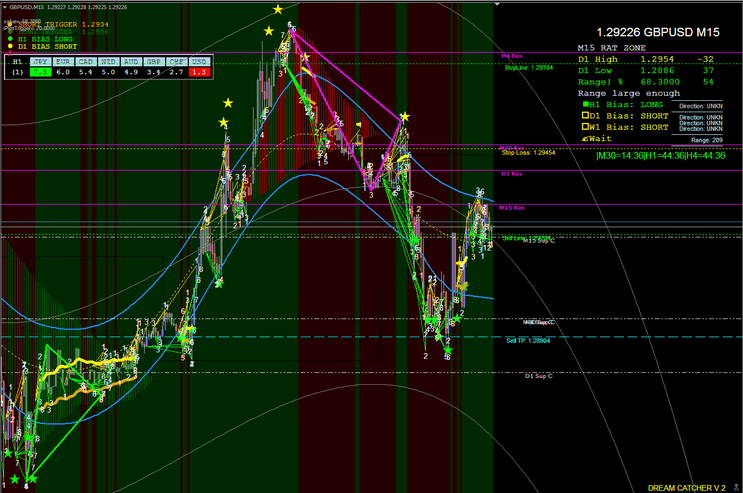Click the small icon beside DREAM CATCHER V.2

tap(736, 487)
